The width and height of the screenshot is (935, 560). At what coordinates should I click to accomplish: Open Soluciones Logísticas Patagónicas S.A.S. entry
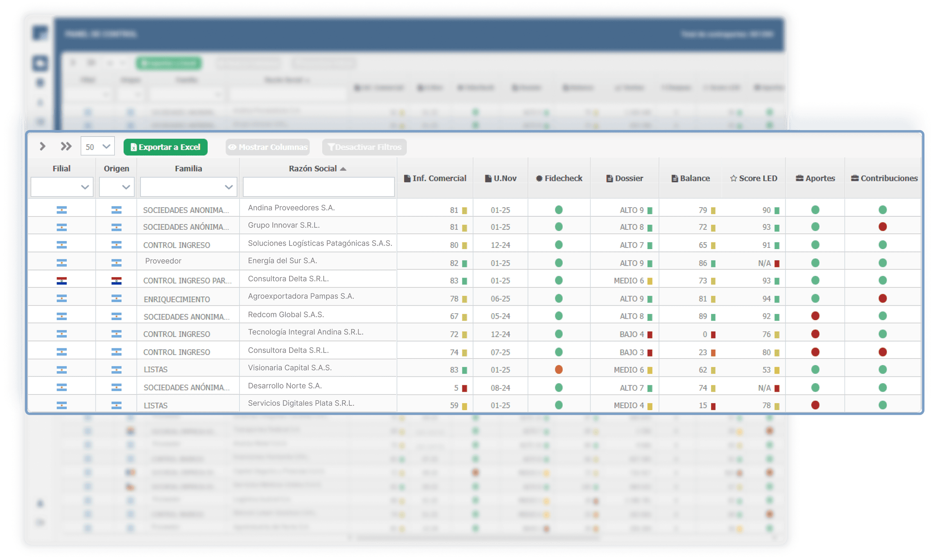pos(320,244)
